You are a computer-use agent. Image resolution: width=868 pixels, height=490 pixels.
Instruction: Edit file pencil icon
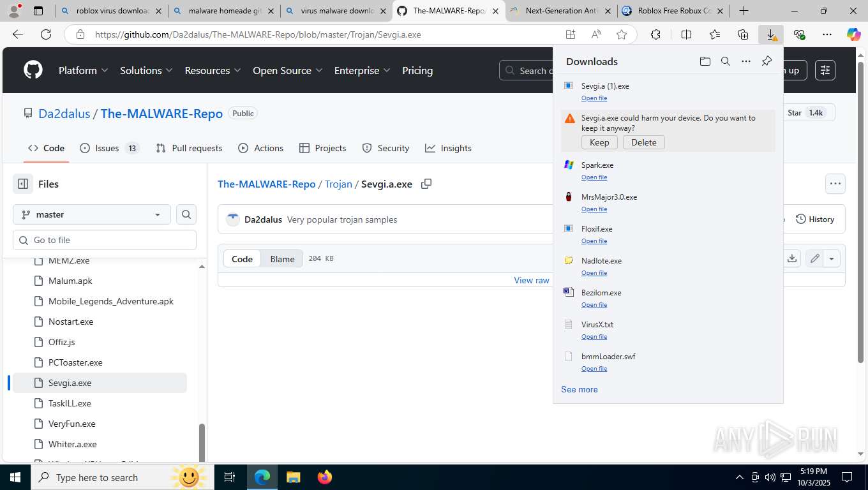[814, 258]
